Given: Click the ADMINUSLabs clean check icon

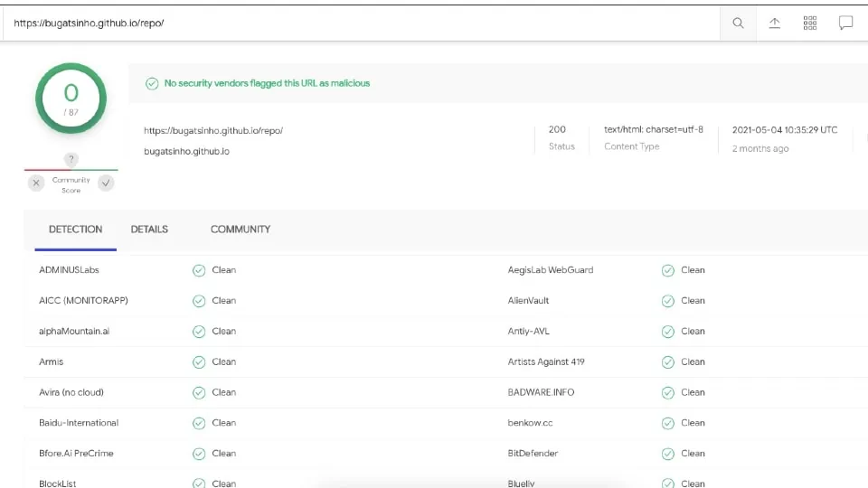Looking at the screenshot, I should (199, 270).
